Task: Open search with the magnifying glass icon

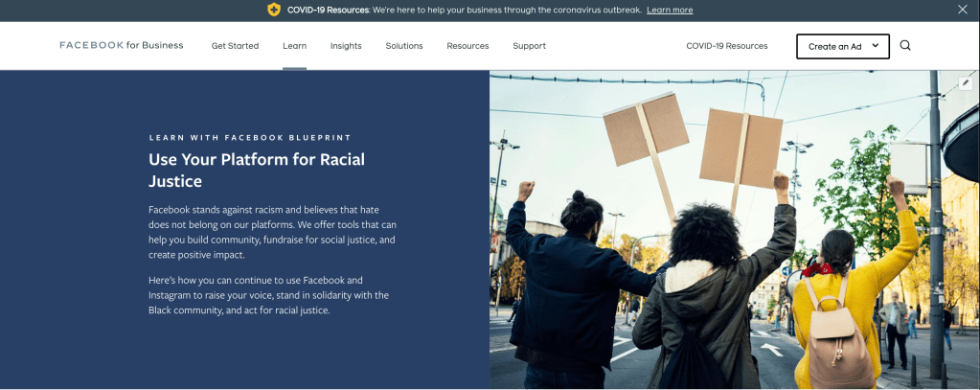Action: point(905,46)
